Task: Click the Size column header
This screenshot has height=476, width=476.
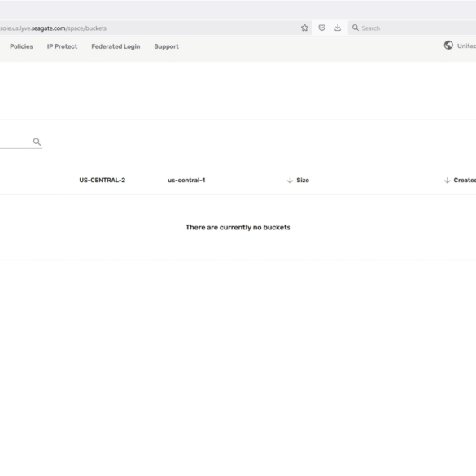Action: click(x=303, y=181)
